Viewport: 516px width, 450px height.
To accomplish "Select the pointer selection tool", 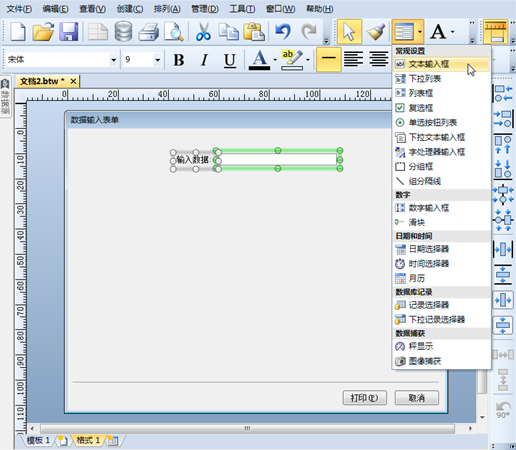I will click(349, 32).
